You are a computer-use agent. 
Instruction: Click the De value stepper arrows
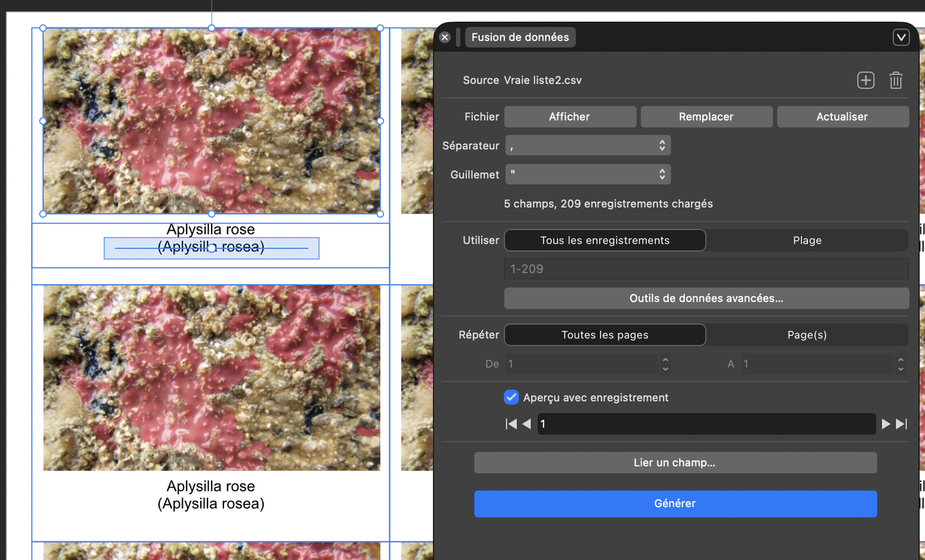(665, 363)
